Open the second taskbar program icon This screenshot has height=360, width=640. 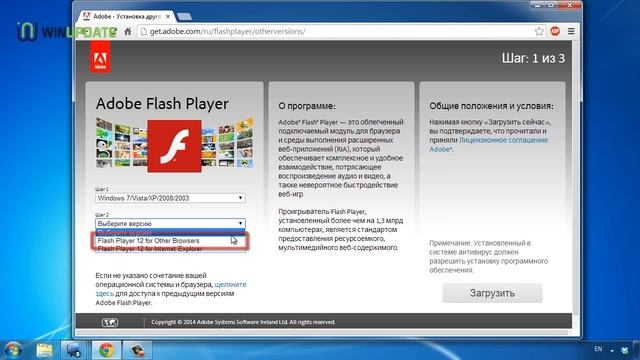click(x=74, y=350)
